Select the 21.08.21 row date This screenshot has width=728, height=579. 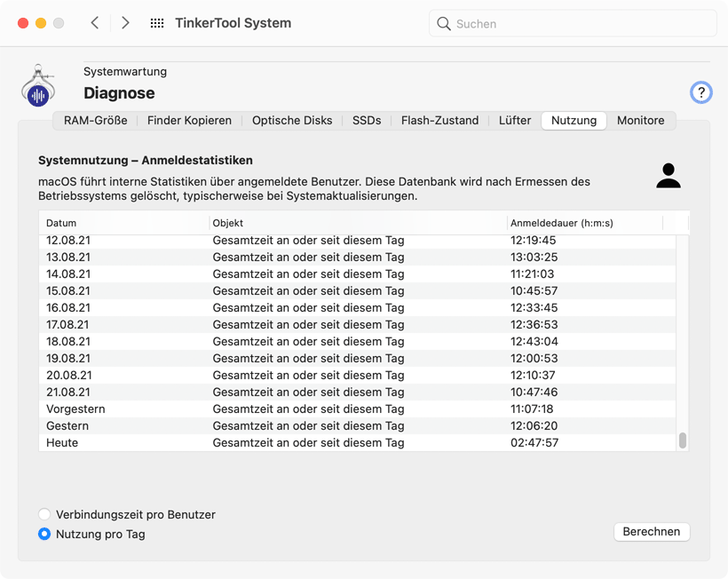tap(68, 393)
